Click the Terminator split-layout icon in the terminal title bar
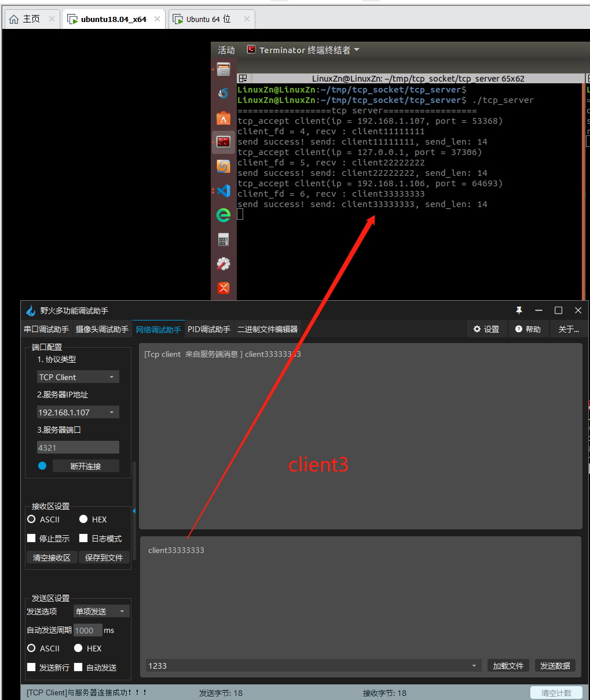The width and height of the screenshot is (590, 700). [x=243, y=79]
